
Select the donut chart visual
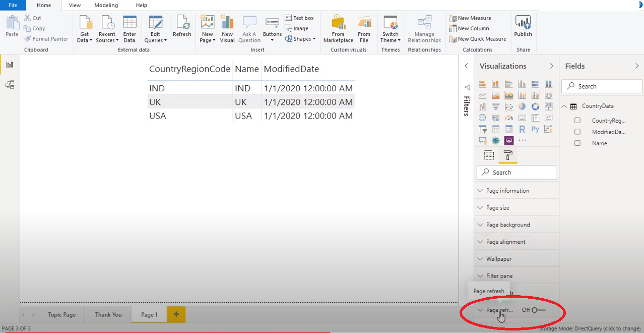(x=535, y=106)
